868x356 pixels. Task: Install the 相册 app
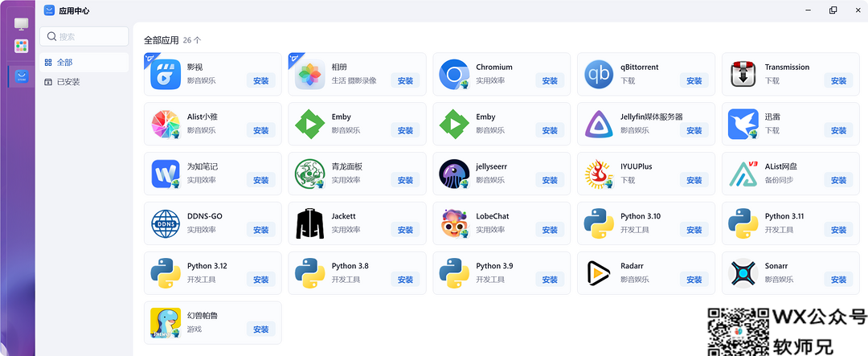(x=405, y=81)
